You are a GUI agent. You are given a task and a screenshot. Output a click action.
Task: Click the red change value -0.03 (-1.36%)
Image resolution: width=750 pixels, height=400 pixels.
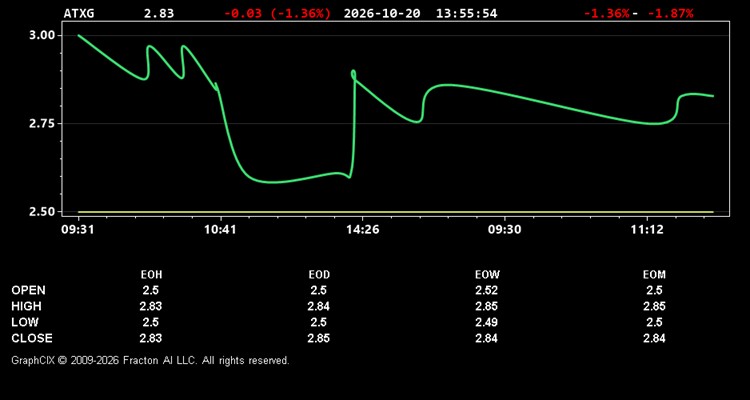[x=277, y=13]
